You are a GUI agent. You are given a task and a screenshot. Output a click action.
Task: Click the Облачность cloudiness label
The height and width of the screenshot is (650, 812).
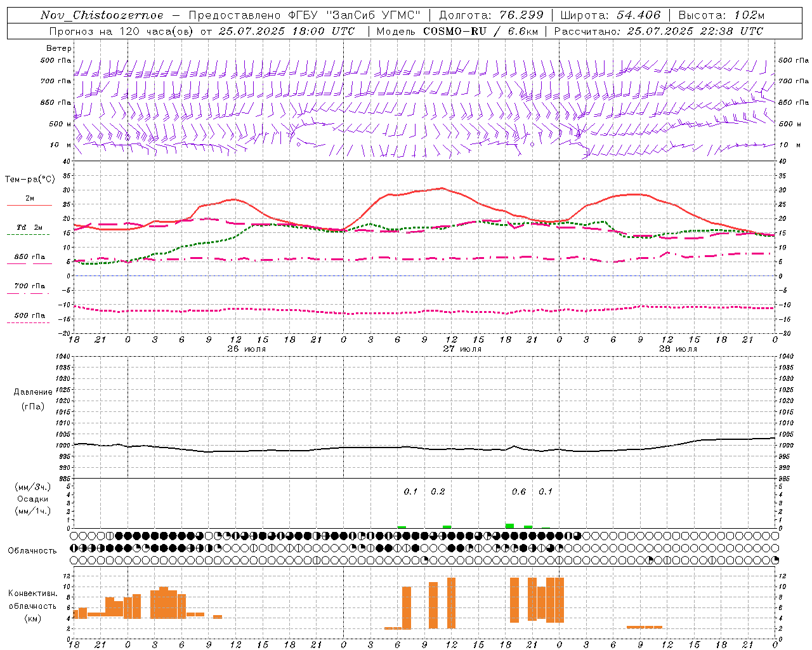[x=32, y=551]
